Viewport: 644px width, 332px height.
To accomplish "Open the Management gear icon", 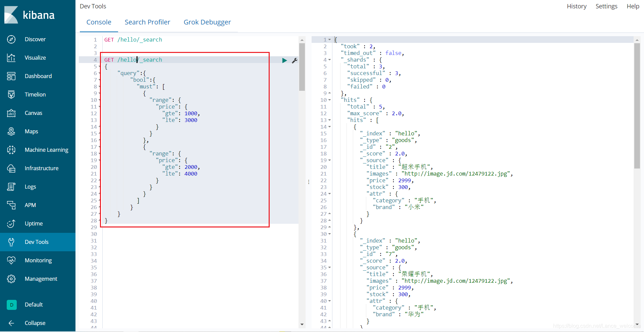I will pyautogui.click(x=11, y=279).
